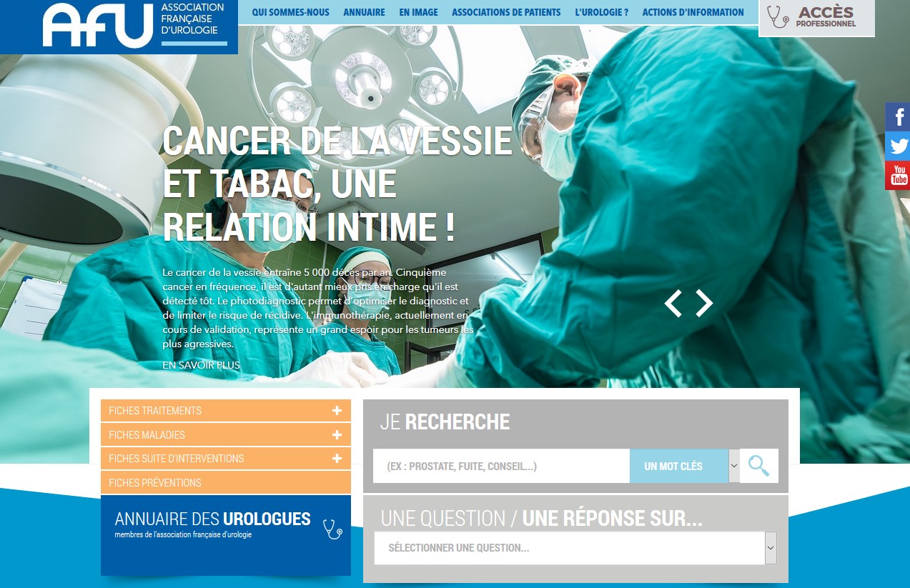
Task: Open L'Urologie ? menu item
Action: coord(601,12)
